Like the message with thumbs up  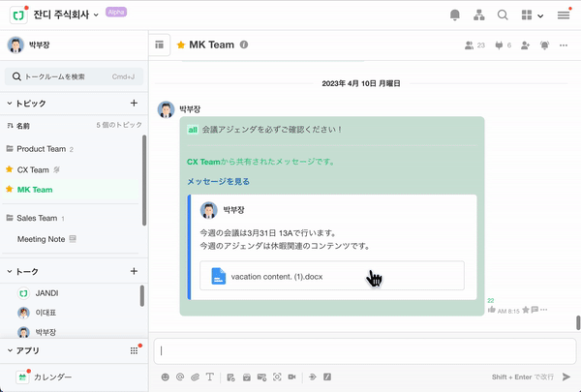click(x=491, y=310)
